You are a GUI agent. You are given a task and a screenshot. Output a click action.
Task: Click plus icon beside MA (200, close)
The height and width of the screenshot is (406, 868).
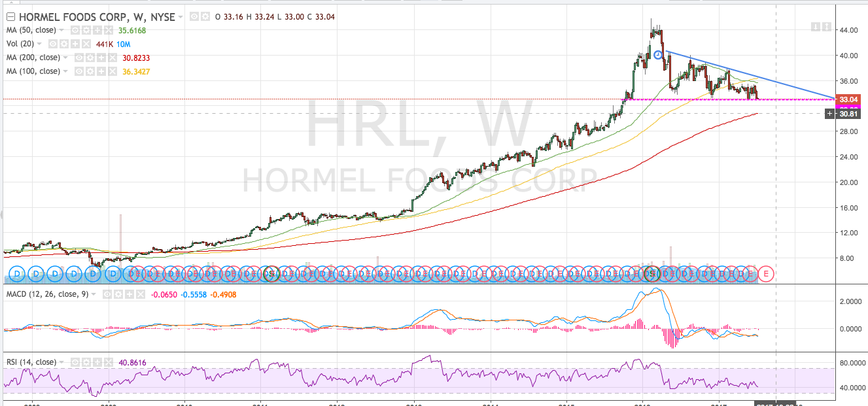tap(101, 58)
